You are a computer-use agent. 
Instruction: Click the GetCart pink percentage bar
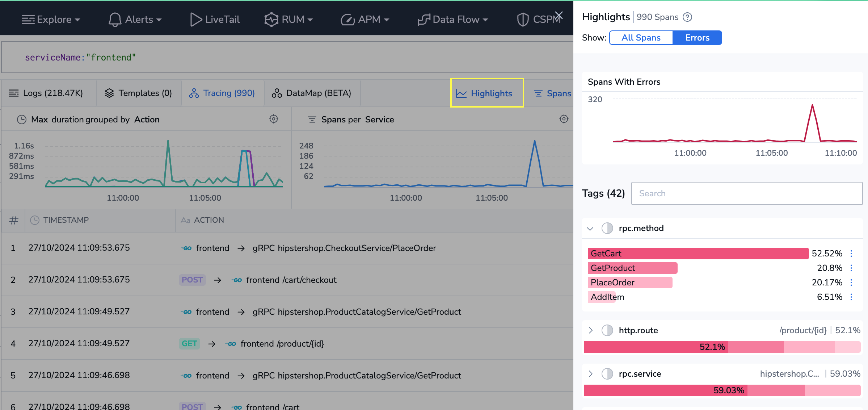coord(698,254)
